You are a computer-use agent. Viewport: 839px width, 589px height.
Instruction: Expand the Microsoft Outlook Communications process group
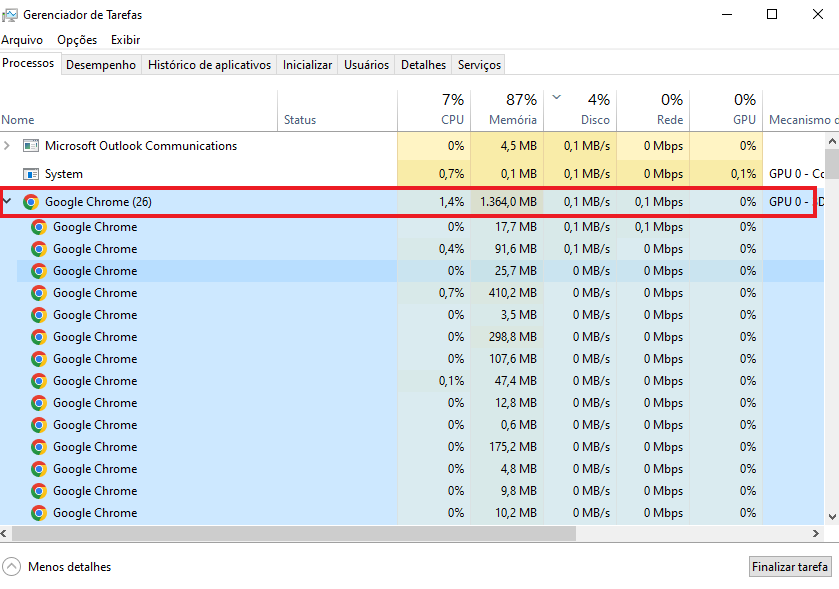click(x=7, y=146)
